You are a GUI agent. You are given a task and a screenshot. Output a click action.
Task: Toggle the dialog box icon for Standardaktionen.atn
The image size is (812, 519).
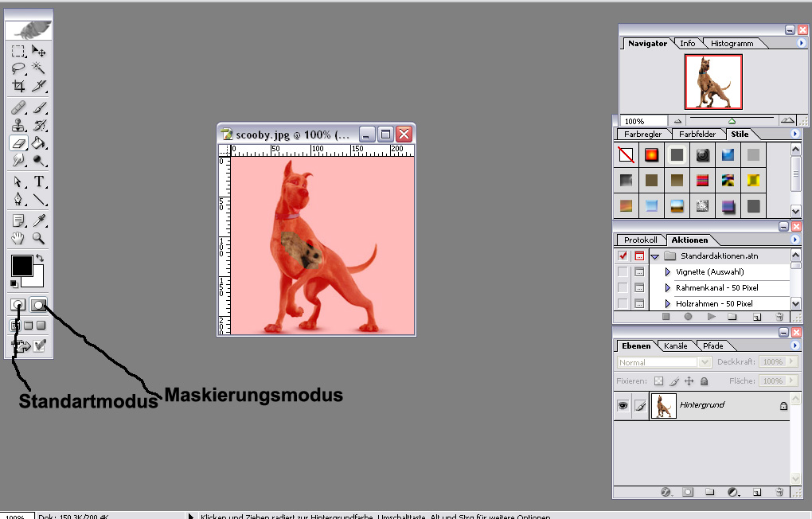(639, 256)
